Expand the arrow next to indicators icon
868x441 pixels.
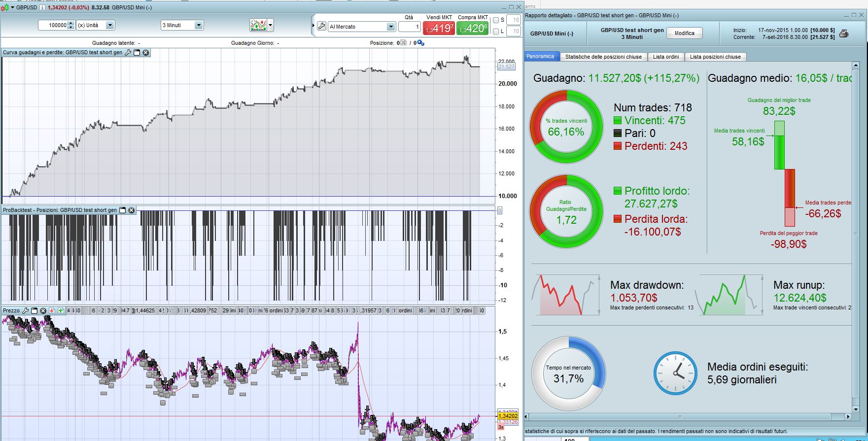click(x=270, y=25)
